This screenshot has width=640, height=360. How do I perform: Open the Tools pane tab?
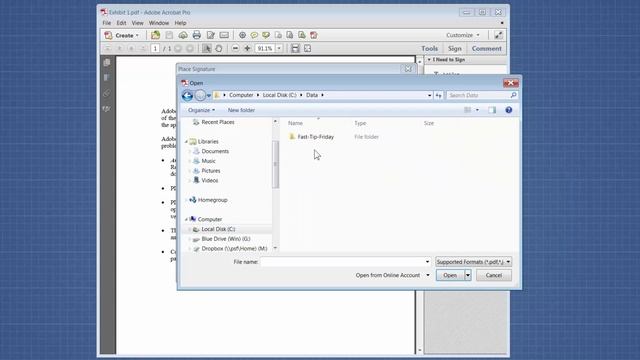429,49
